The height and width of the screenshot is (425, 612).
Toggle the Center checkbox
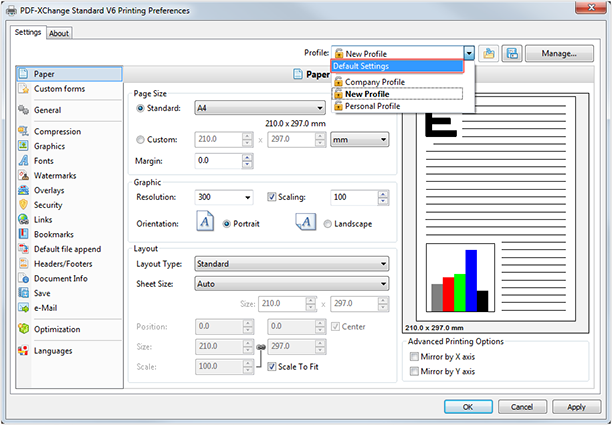335,326
